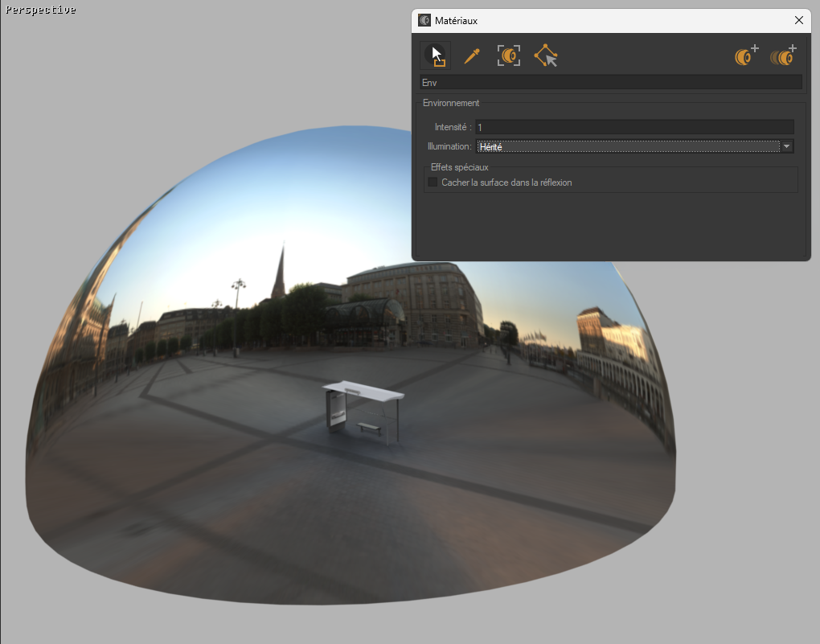This screenshot has width=820, height=644.
Task: Click the Intensité value field
Action: [x=634, y=127]
